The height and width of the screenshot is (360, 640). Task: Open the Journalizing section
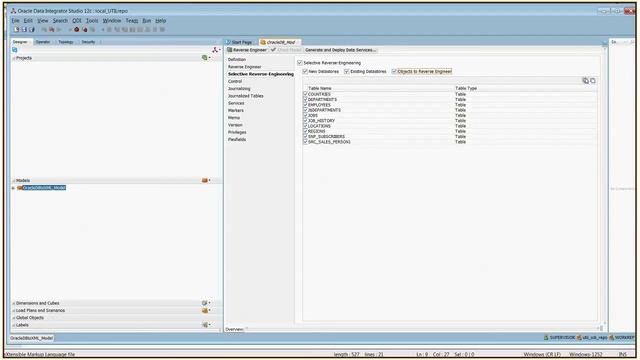239,89
